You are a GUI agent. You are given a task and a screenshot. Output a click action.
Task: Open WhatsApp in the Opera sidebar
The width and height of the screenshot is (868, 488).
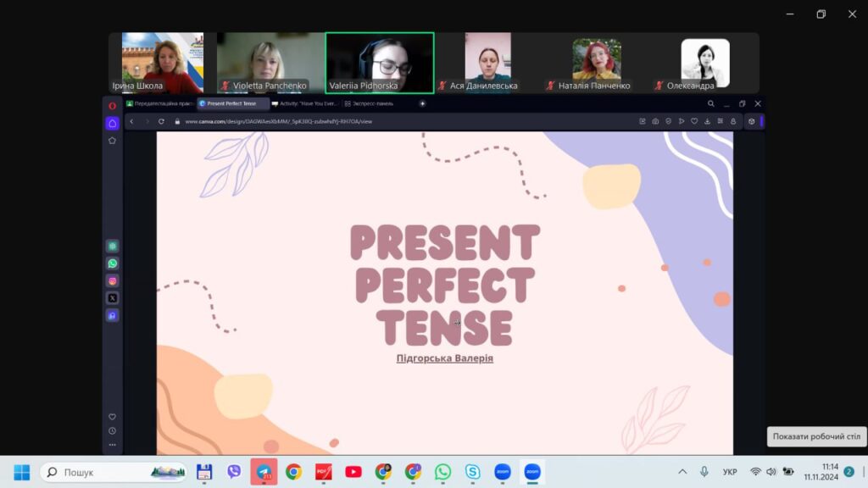[113, 263]
